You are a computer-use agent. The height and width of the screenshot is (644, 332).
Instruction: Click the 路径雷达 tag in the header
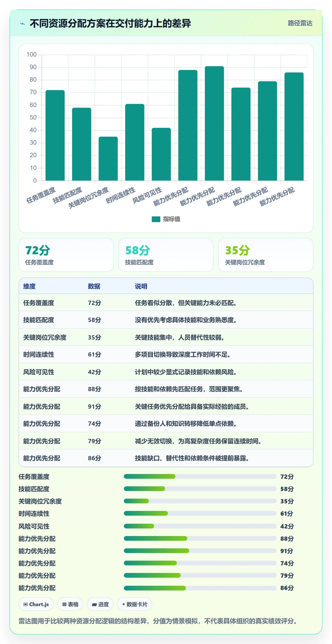click(x=300, y=23)
